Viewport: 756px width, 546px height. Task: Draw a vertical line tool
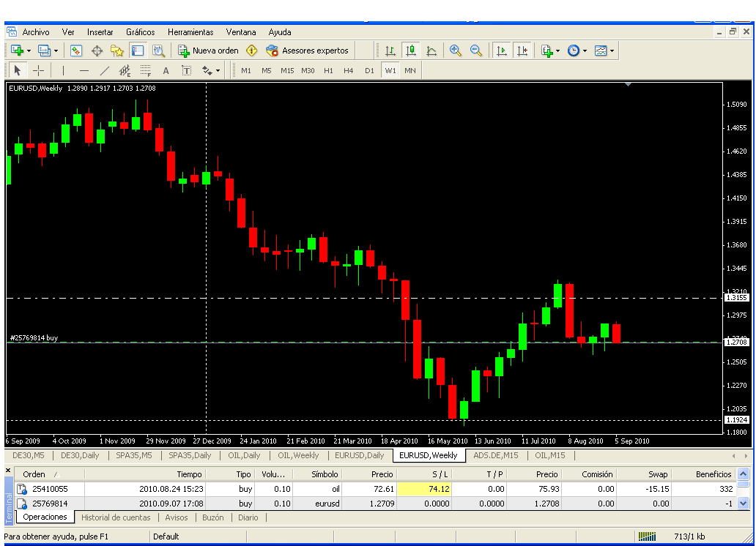[63, 71]
